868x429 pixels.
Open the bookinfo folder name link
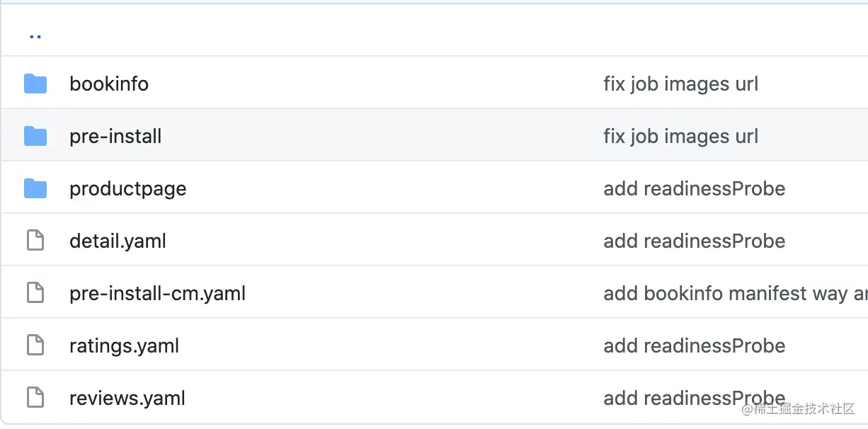click(109, 84)
